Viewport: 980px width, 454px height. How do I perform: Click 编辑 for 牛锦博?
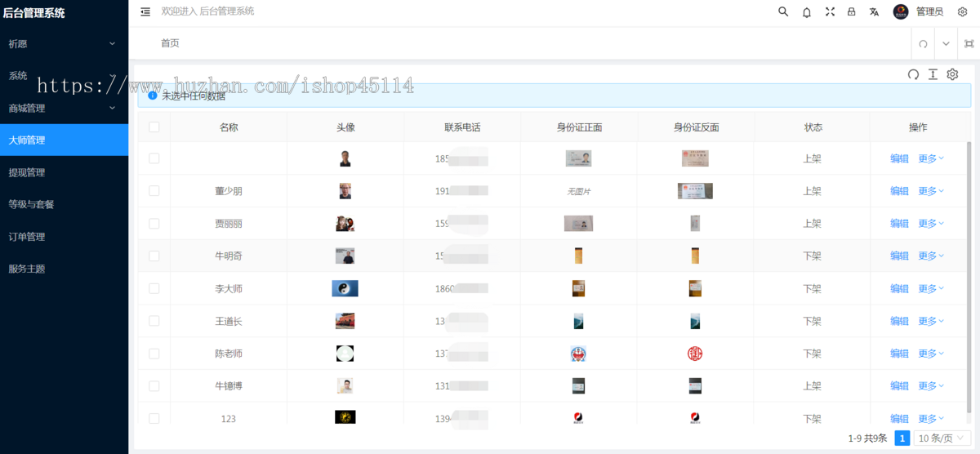tap(899, 385)
